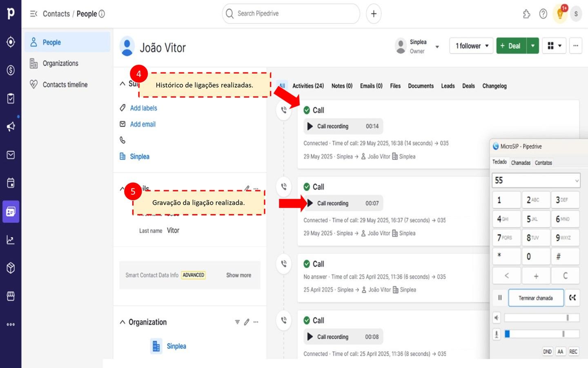Open the Chamadas tab in MicroSIP
The image size is (588, 368).
click(x=521, y=163)
